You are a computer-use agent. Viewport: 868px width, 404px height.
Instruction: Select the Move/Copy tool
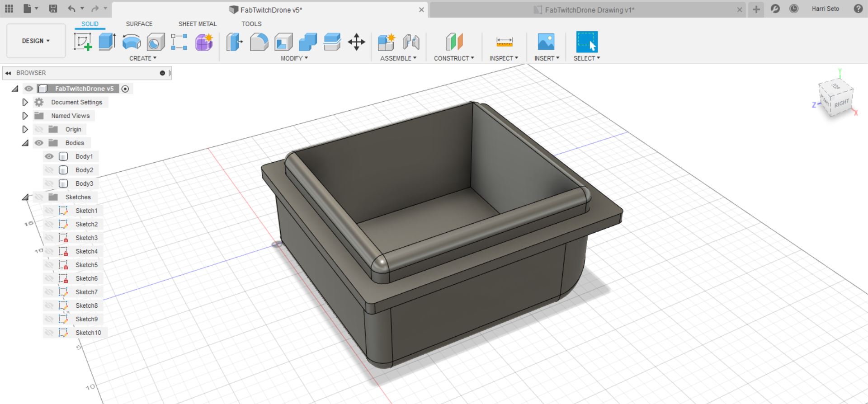coord(357,42)
